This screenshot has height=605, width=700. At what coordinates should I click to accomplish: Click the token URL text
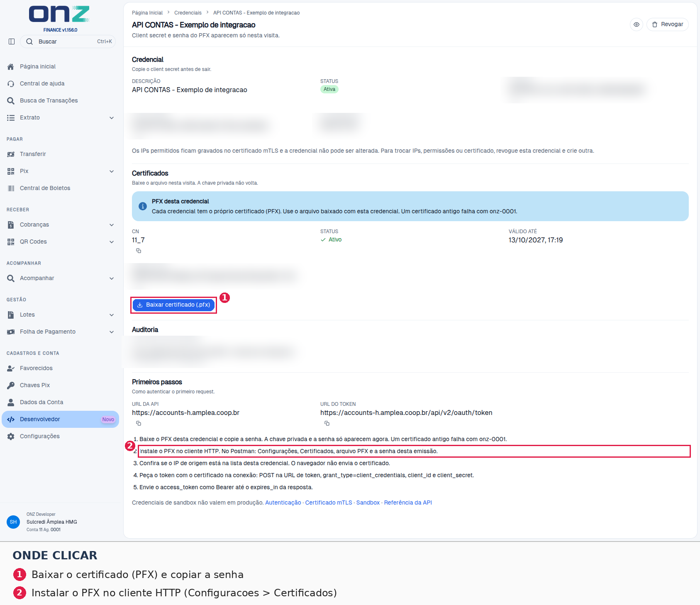tap(406, 412)
